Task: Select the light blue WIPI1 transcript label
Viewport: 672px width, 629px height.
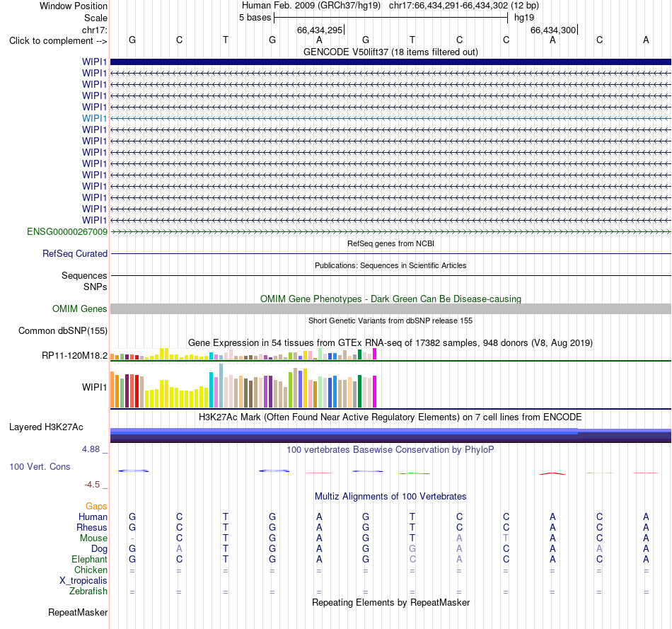Action: coord(94,118)
